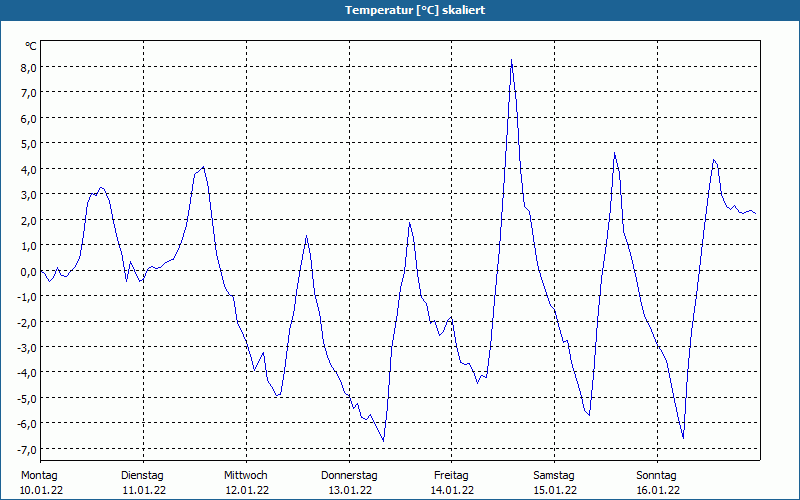The height and width of the screenshot is (500, 800).
Task: Click the Dienstag day label
Action: 142,476
